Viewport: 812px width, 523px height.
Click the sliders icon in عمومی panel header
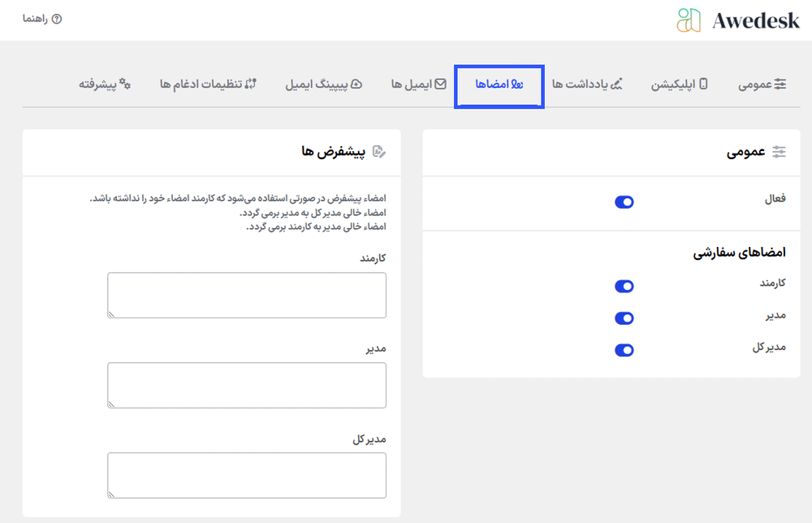coord(780,152)
